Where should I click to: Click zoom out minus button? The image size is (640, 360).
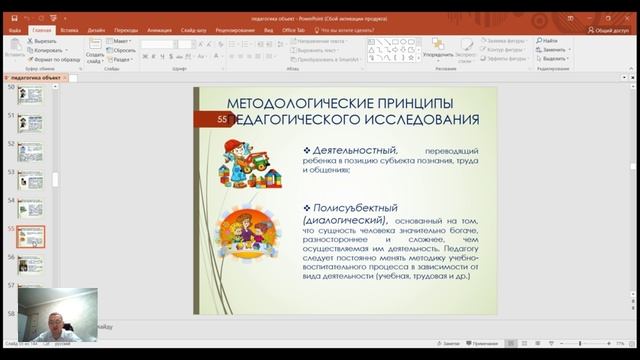click(x=562, y=344)
